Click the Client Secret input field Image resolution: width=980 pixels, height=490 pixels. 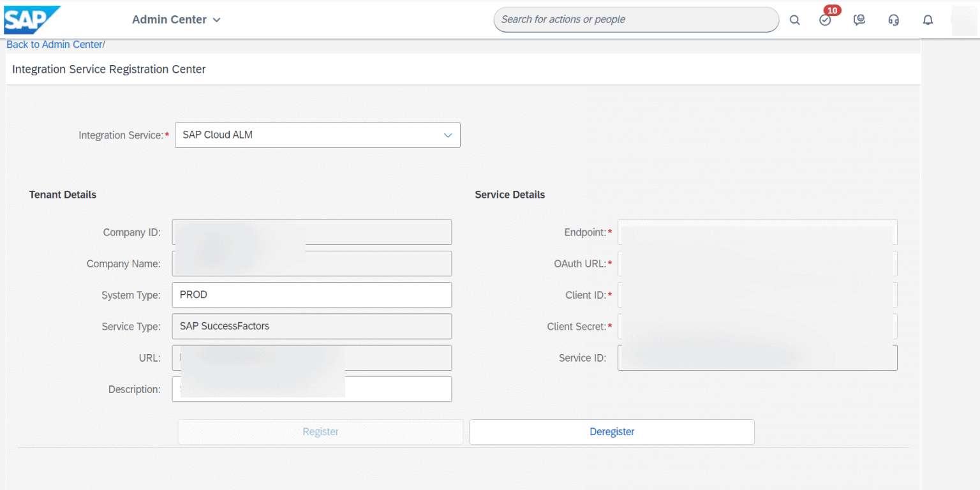[x=757, y=326]
